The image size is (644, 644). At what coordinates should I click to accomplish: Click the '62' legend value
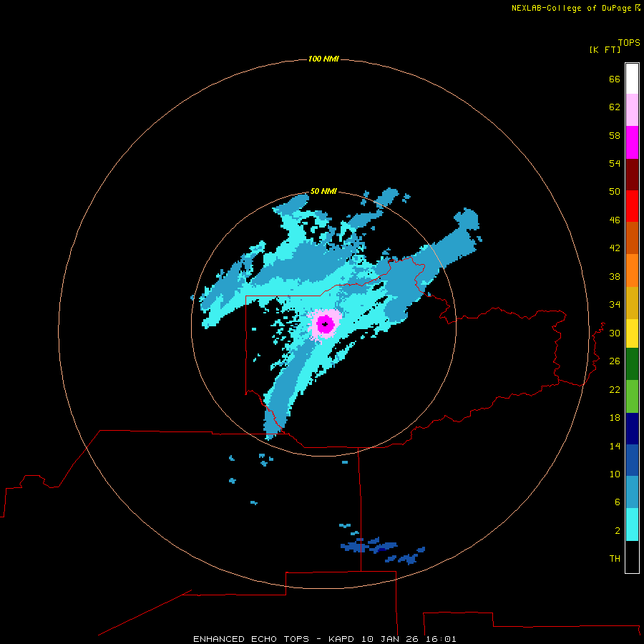click(x=615, y=107)
